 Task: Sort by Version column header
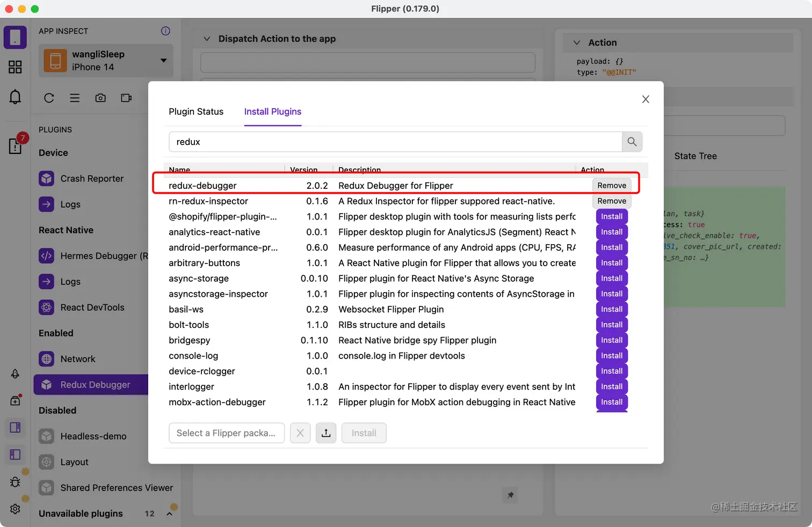[304, 170]
